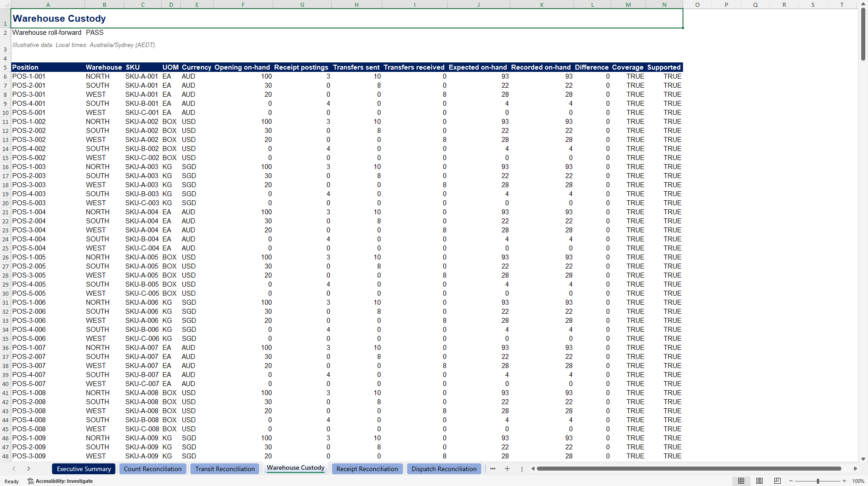This screenshot has width=868, height=486.
Task: Select row 5 header
Action: click(x=5, y=67)
